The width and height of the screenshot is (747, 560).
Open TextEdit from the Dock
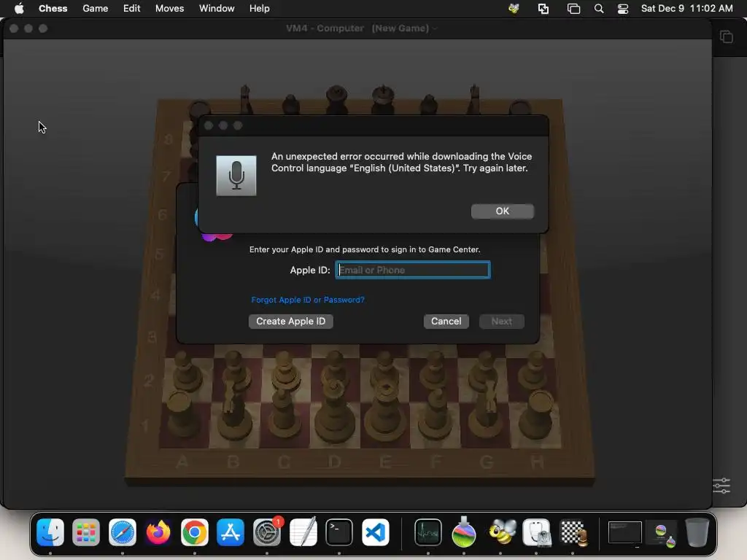tap(303, 532)
